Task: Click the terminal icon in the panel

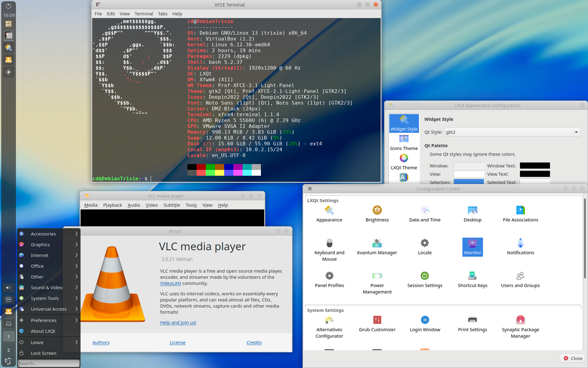Action: 8,35
